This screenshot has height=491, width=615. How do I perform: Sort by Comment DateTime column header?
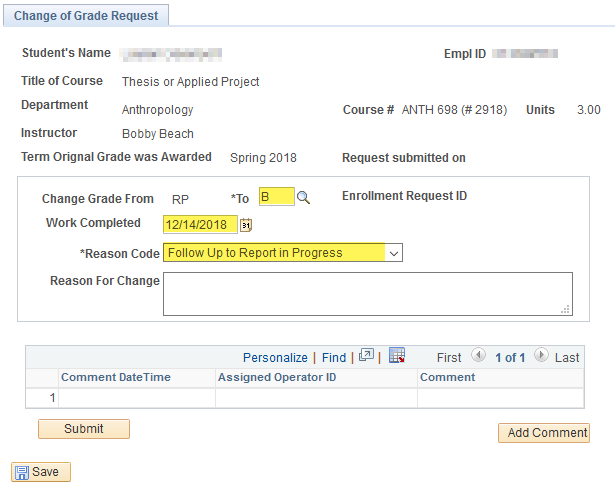(x=116, y=377)
